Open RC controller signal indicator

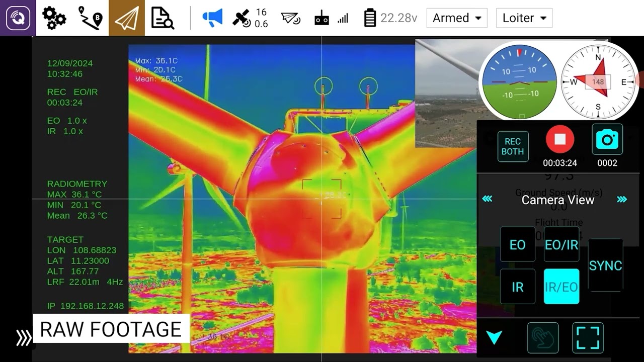[331, 18]
